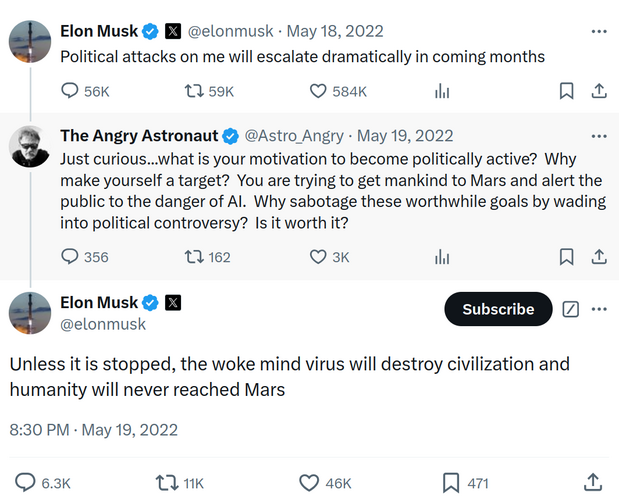This screenshot has width=619, height=500.
Task: Share the woke mind virus tweet
Action: 593,483
